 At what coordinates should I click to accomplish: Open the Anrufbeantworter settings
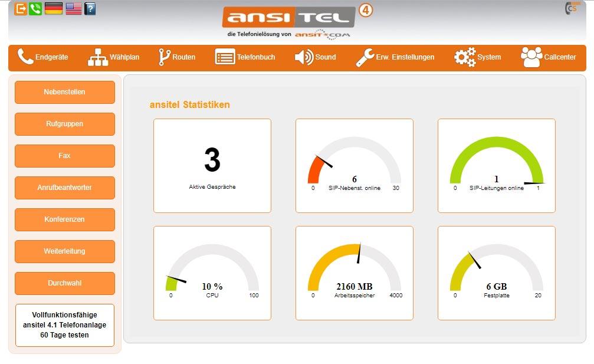click(x=65, y=188)
